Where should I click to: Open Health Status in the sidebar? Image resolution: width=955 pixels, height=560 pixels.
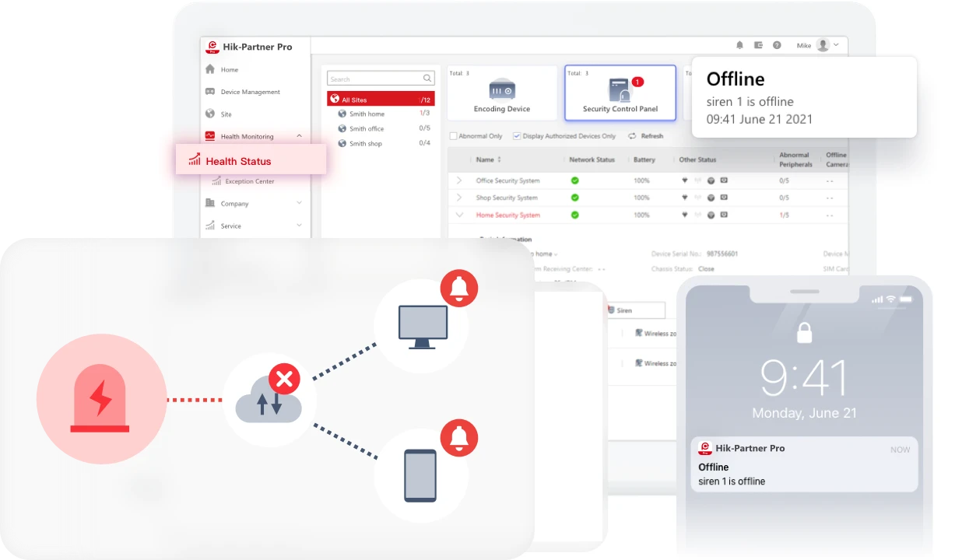click(238, 161)
